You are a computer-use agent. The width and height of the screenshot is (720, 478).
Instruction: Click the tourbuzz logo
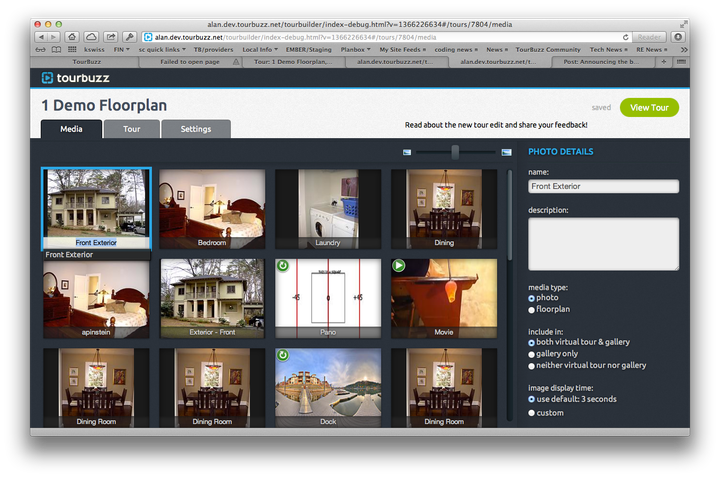point(76,78)
